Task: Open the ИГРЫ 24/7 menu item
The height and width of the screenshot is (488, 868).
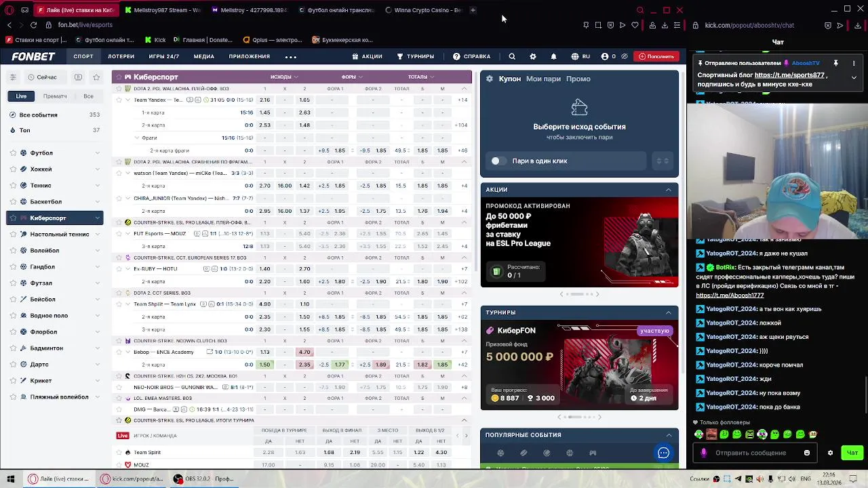Action: [x=163, y=56]
